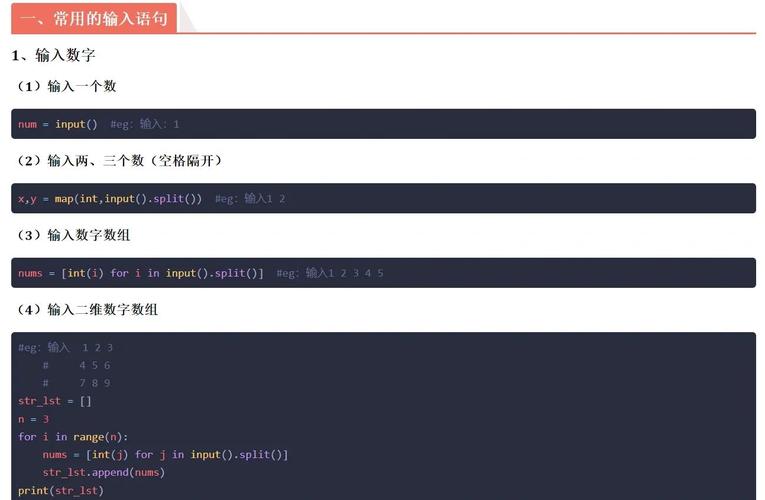Click the code line 'for i in range(n):'
The width and height of the screenshot is (765, 500).
tap(73, 437)
